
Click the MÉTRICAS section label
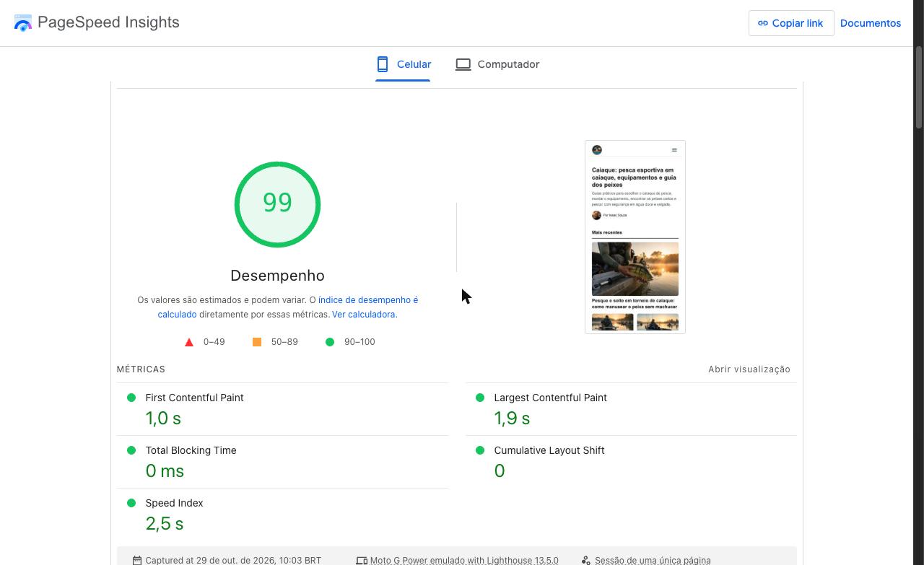click(x=141, y=369)
